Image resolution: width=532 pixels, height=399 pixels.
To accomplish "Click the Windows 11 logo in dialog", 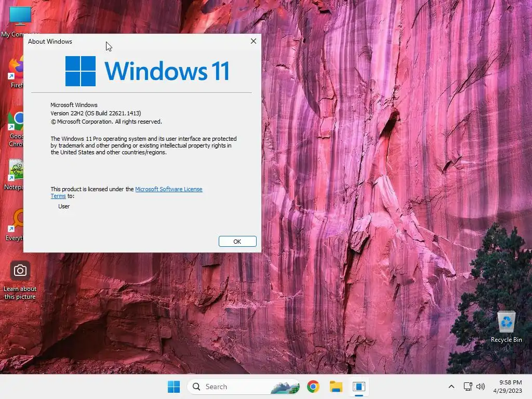I will (x=147, y=71).
